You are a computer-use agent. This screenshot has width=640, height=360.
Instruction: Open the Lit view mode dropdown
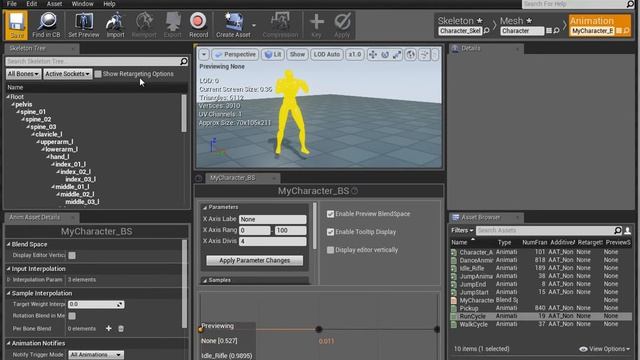coord(273,54)
